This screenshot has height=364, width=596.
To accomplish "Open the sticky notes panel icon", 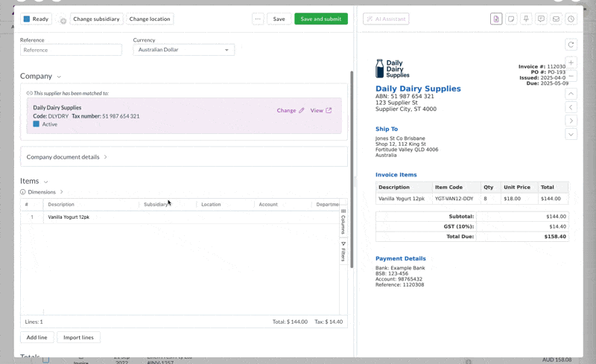I will (x=511, y=19).
